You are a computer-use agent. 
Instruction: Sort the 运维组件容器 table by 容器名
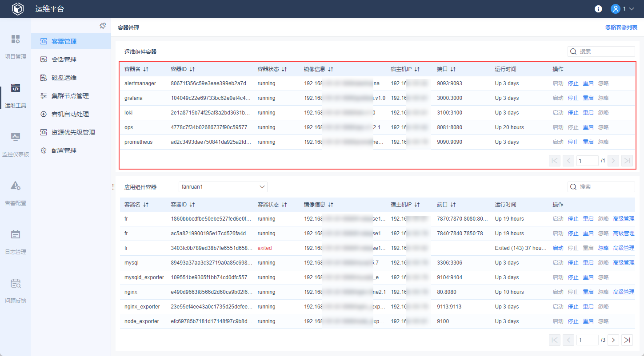[146, 69]
